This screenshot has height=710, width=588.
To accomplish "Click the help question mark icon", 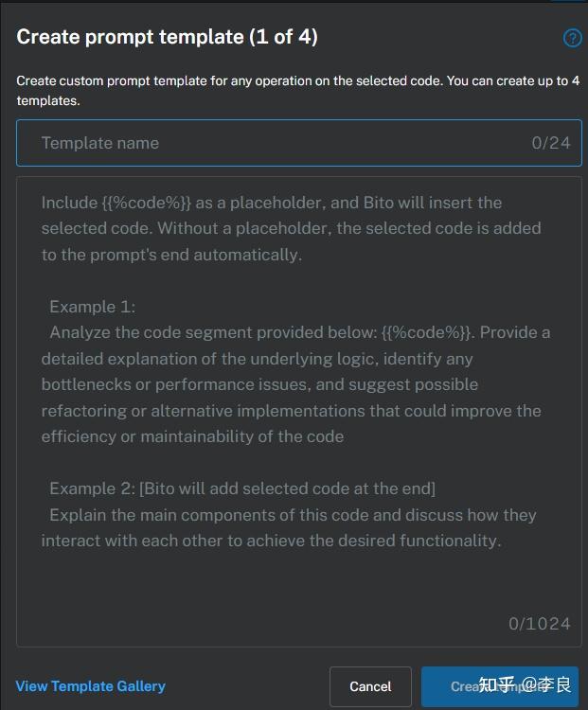I will pos(572,38).
